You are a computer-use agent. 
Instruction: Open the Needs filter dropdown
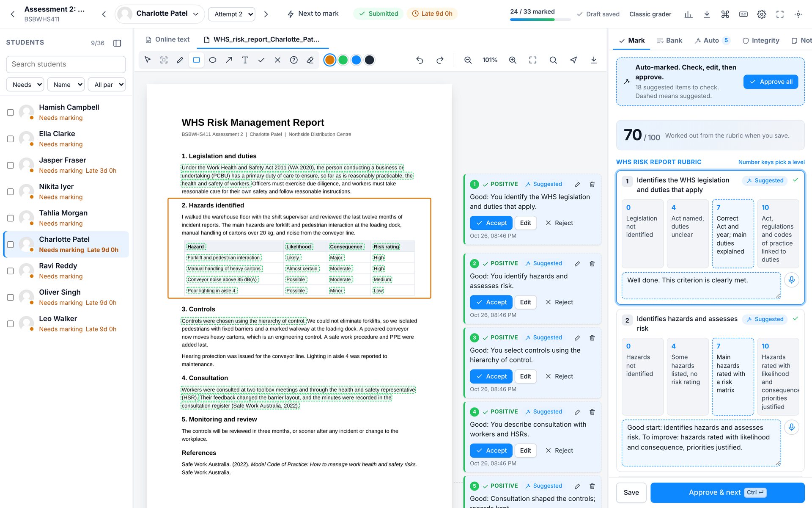pos(25,85)
